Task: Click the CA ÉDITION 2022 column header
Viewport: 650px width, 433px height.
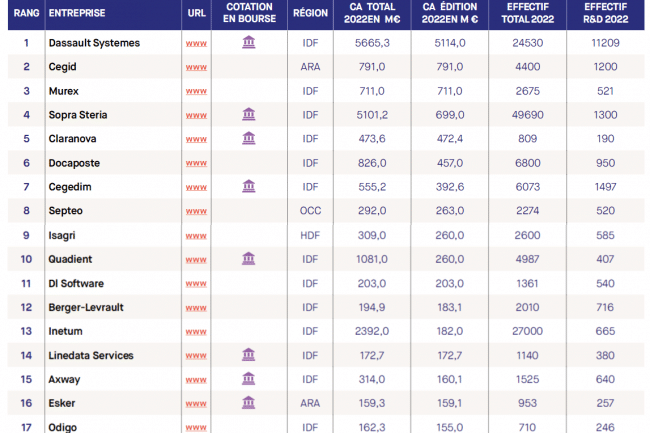Action: [x=450, y=13]
